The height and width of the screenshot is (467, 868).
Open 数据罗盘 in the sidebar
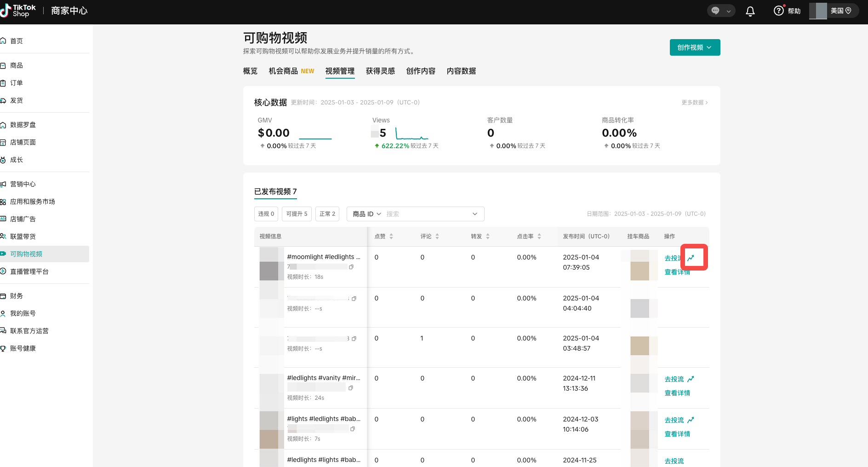tap(23, 125)
